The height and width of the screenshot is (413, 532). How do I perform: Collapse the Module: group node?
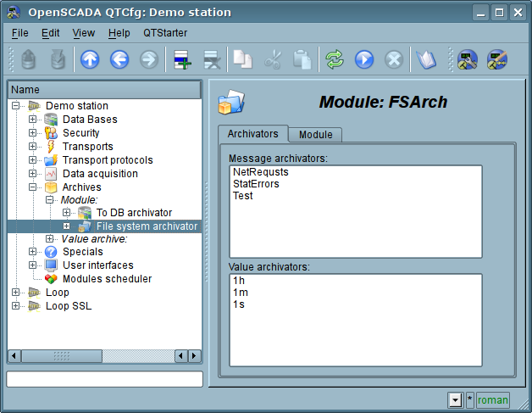(49, 199)
